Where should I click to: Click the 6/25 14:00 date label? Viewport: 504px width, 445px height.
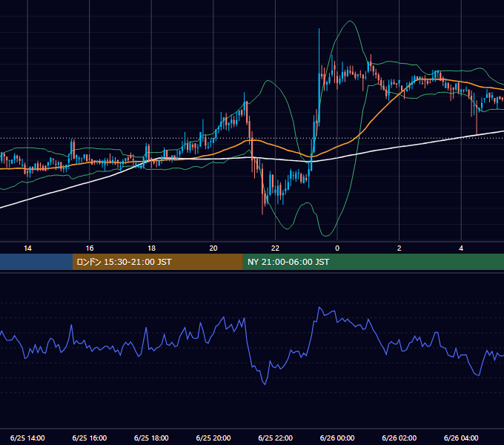[27, 438]
